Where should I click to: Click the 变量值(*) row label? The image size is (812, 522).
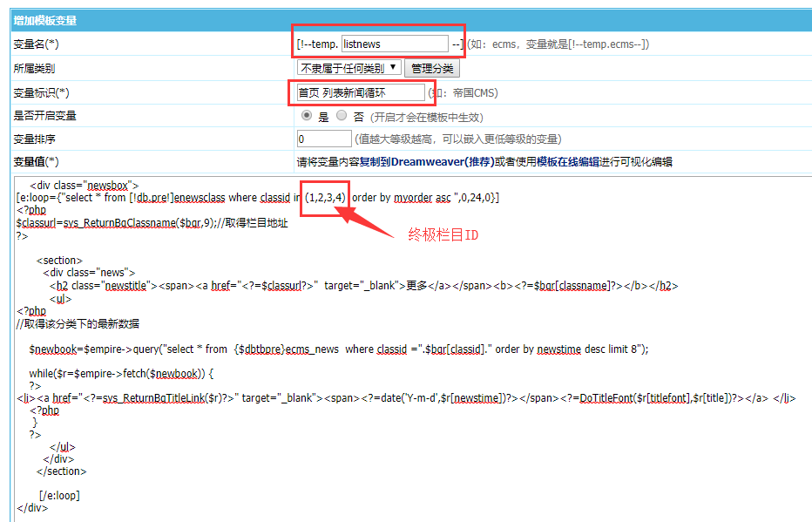36,162
